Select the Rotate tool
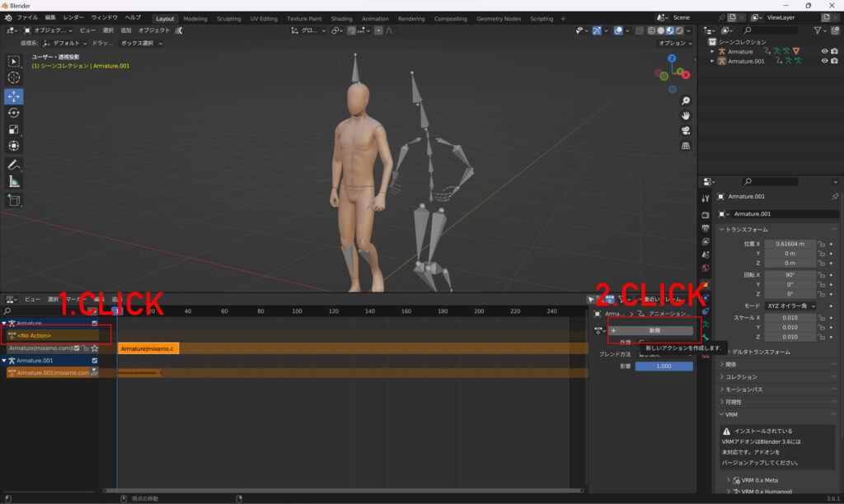 14,113
